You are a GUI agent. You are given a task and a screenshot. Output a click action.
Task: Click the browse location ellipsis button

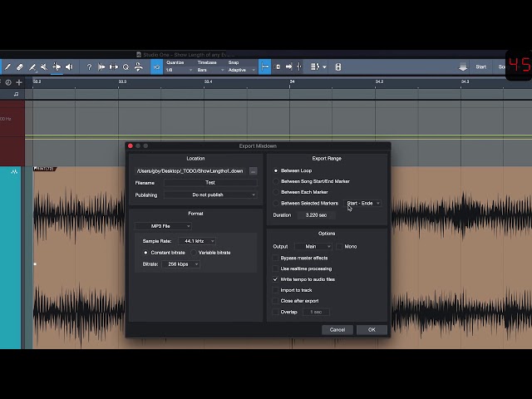point(253,171)
